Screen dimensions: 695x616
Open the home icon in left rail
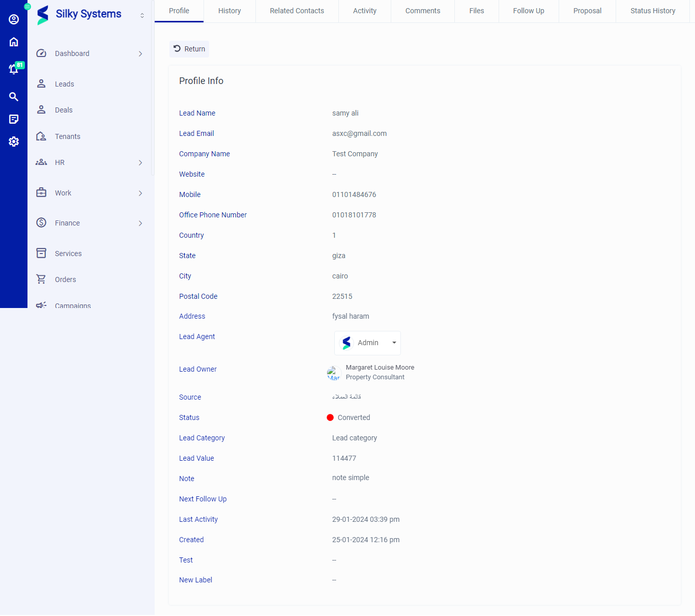(x=14, y=42)
